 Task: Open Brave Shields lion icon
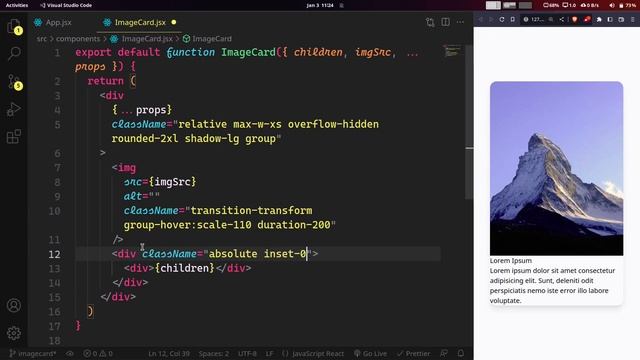575,19
